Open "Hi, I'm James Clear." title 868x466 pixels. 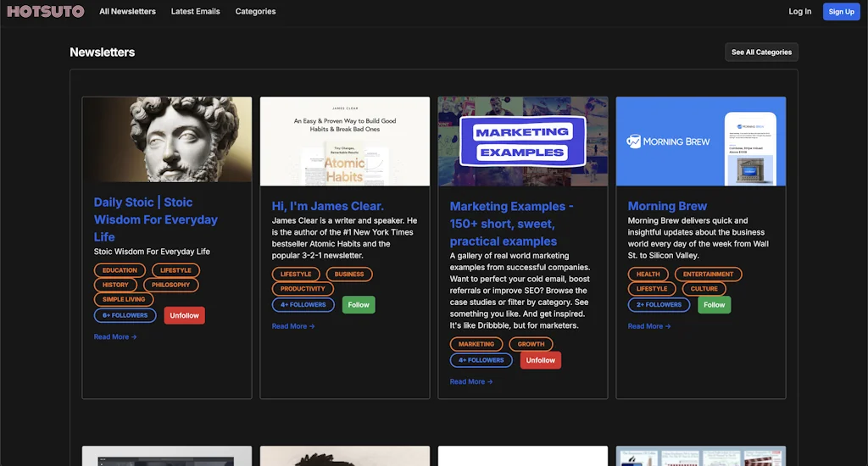coord(328,206)
